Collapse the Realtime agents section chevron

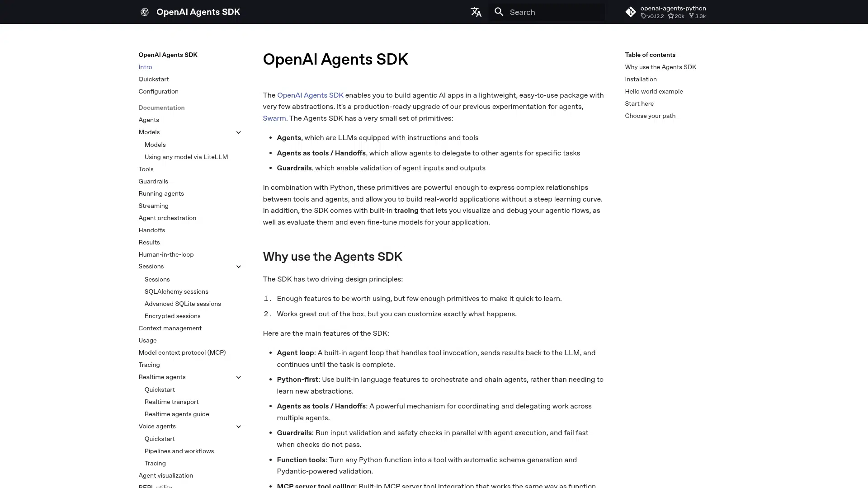(x=238, y=377)
